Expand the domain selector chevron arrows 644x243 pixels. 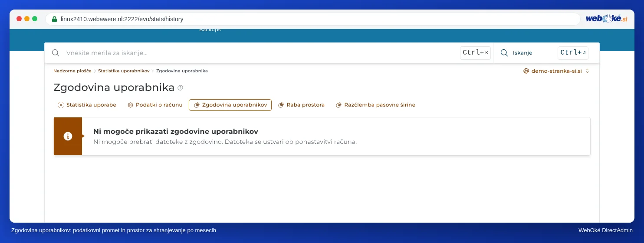pyautogui.click(x=587, y=71)
